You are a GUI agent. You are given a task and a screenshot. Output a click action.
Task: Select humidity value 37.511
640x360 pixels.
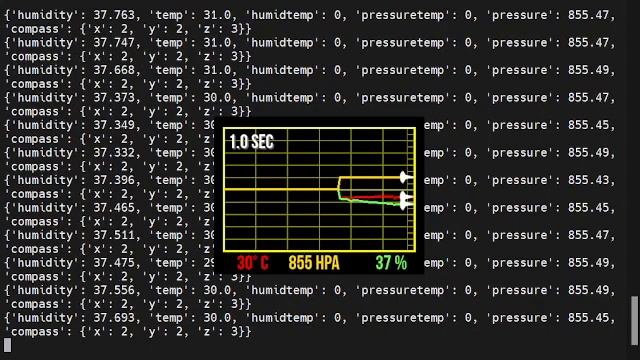(x=114, y=235)
